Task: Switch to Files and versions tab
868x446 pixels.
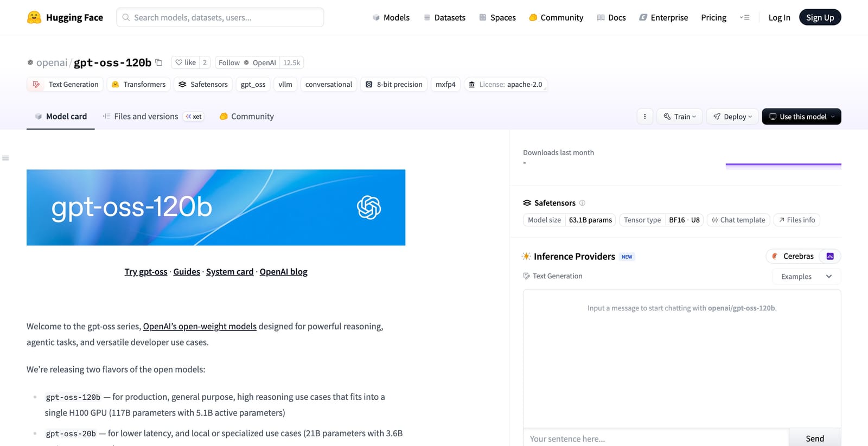Action: pos(146,117)
